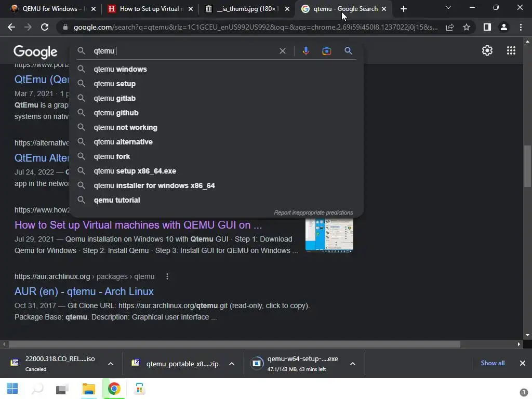Go back using the browser back arrow
Viewport: 532px width, 399px height.
coord(11,27)
